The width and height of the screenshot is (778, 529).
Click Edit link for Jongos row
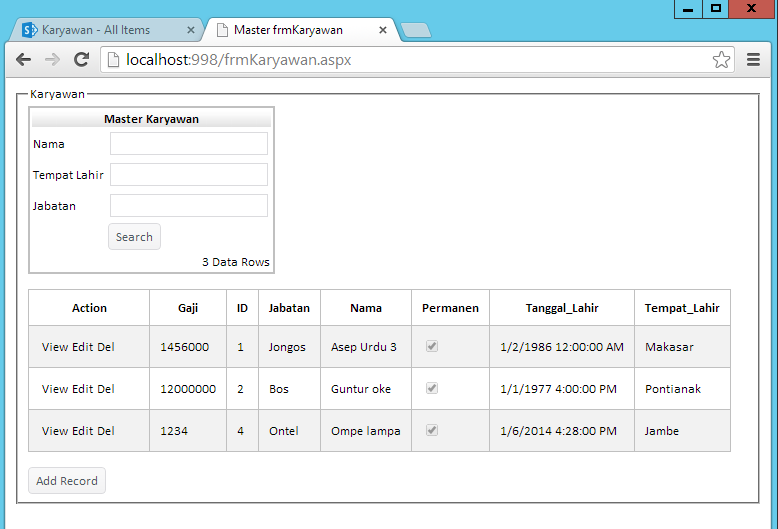pyautogui.click(x=81, y=347)
